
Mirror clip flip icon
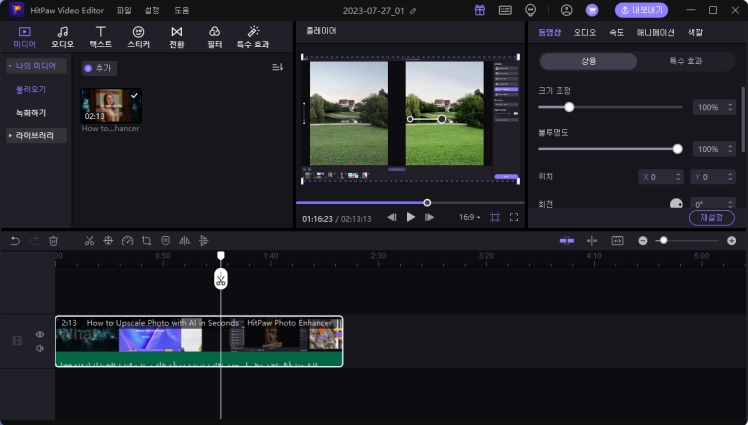point(185,241)
